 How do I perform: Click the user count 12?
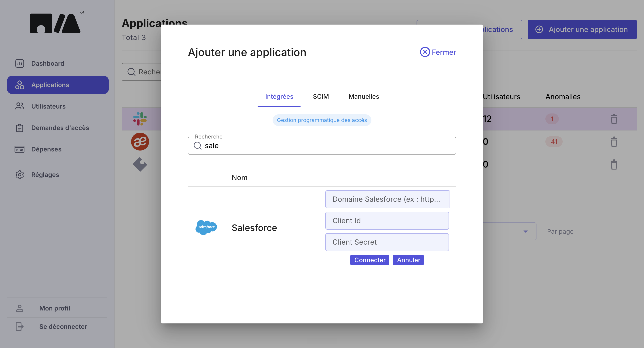[487, 119]
